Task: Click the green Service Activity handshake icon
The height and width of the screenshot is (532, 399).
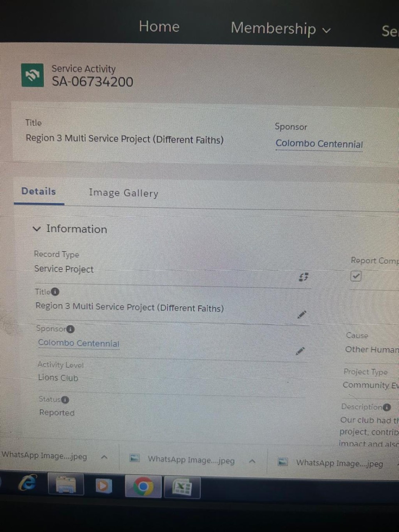Action: (x=32, y=75)
